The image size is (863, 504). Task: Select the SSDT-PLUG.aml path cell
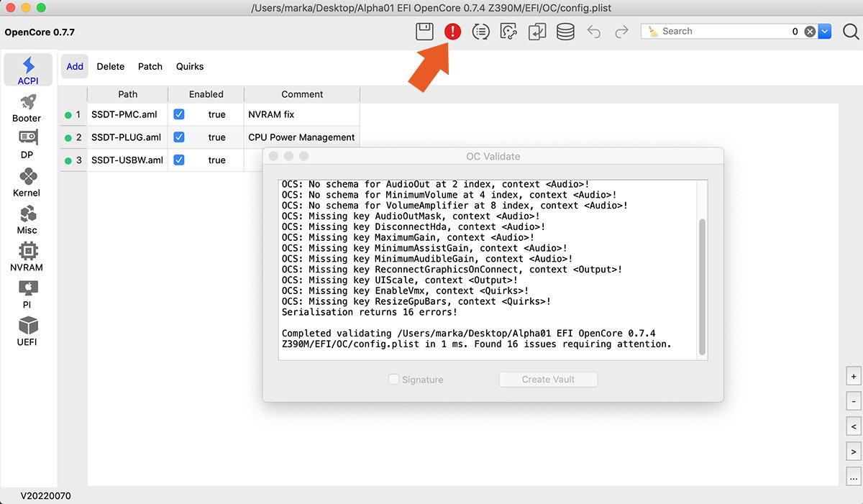(128, 137)
